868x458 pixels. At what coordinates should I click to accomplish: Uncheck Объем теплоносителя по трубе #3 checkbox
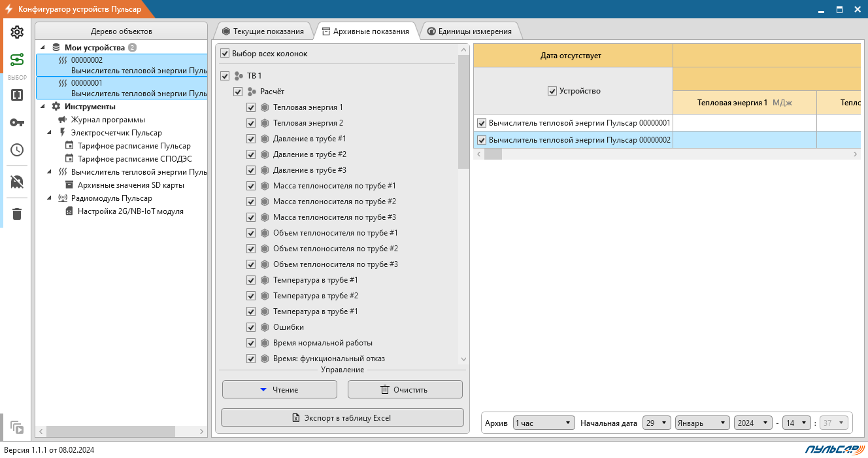[x=251, y=264]
